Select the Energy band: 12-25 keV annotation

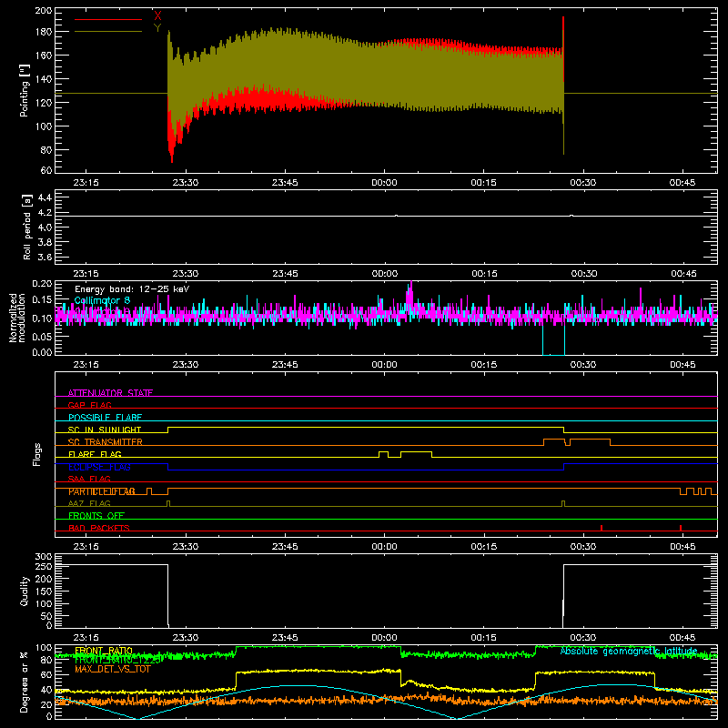(132, 289)
